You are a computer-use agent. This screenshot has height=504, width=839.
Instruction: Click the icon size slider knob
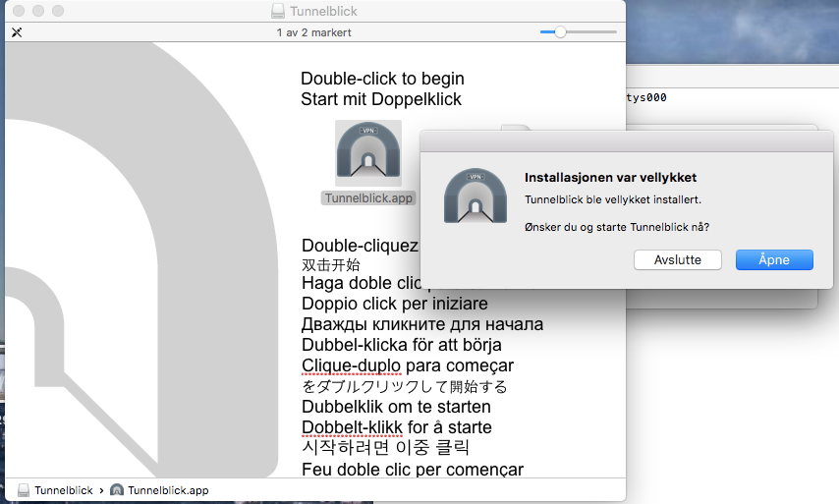560,32
